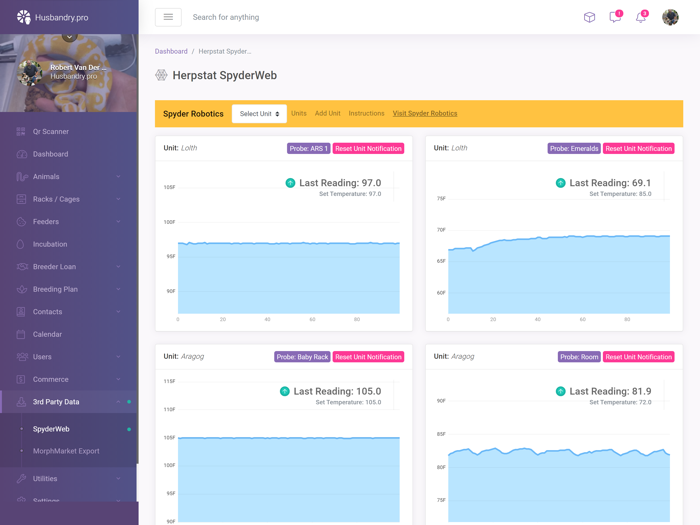This screenshot has height=525, width=700.
Task: Click the sidebar profile photo
Action: (x=30, y=72)
